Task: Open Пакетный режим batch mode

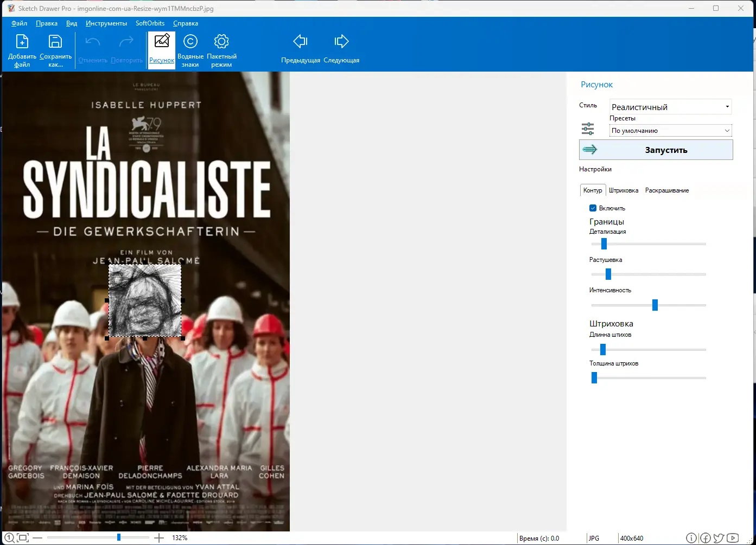Action: click(x=221, y=50)
